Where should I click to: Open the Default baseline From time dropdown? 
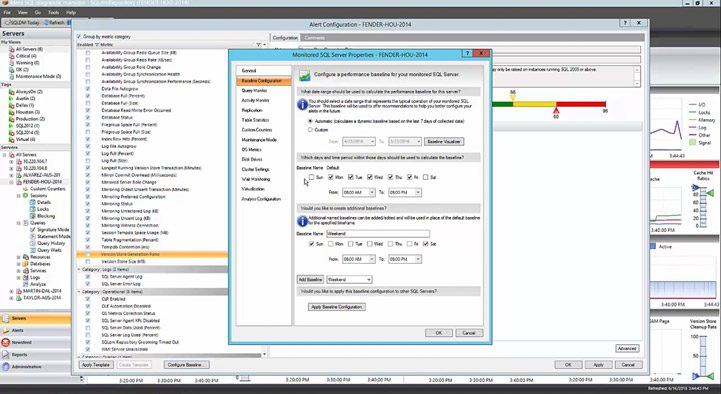click(372, 192)
